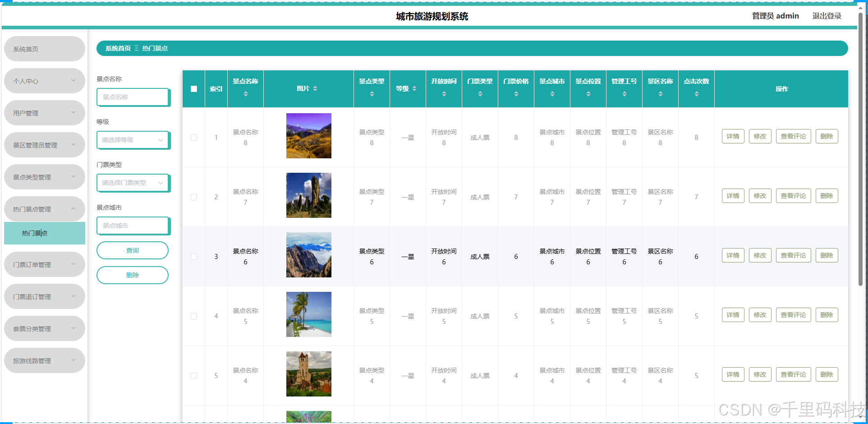Expand 景区管理员管理 sidebar menu
This screenshot has width=868, height=424.
pos(45,145)
